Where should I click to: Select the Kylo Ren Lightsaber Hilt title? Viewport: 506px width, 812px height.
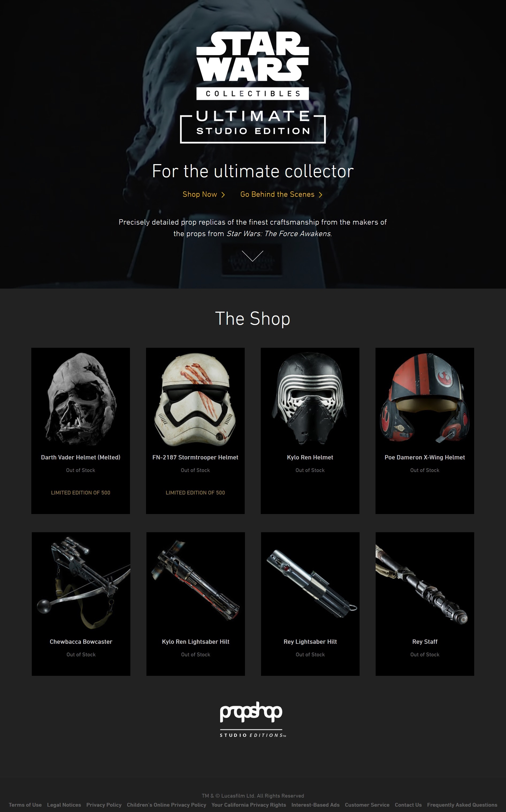pyautogui.click(x=196, y=641)
